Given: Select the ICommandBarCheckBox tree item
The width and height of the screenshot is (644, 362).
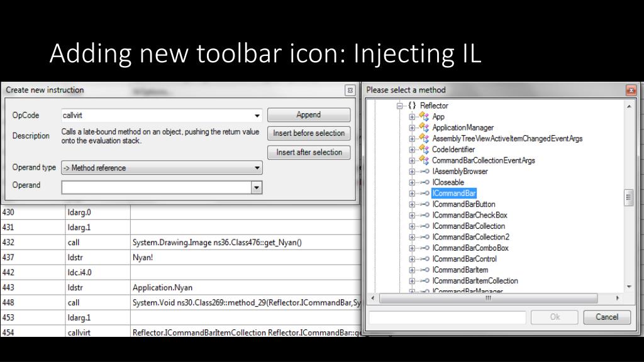Looking at the screenshot, I should (470, 215).
